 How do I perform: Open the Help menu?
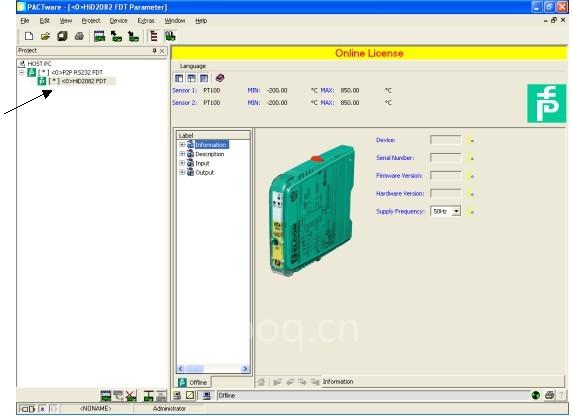(x=201, y=21)
